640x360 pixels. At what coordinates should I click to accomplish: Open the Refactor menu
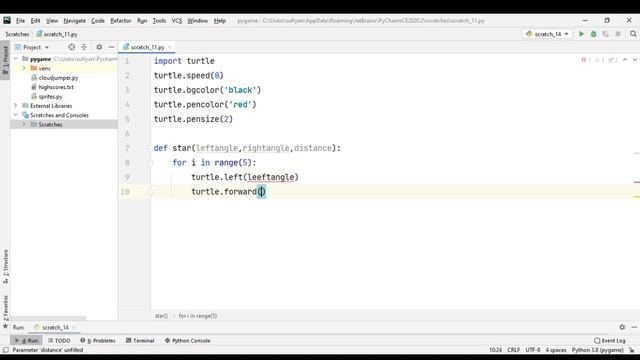pyautogui.click(x=121, y=20)
